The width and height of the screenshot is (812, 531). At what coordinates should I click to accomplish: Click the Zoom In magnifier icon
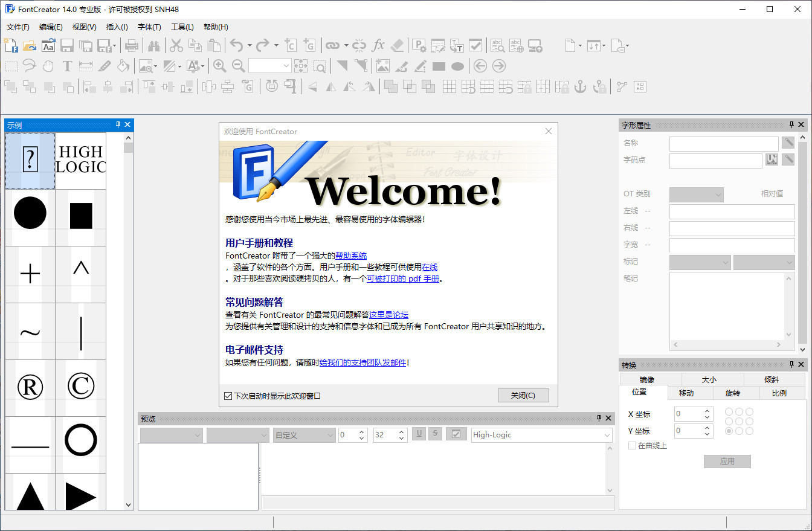[x=219, y=66]
